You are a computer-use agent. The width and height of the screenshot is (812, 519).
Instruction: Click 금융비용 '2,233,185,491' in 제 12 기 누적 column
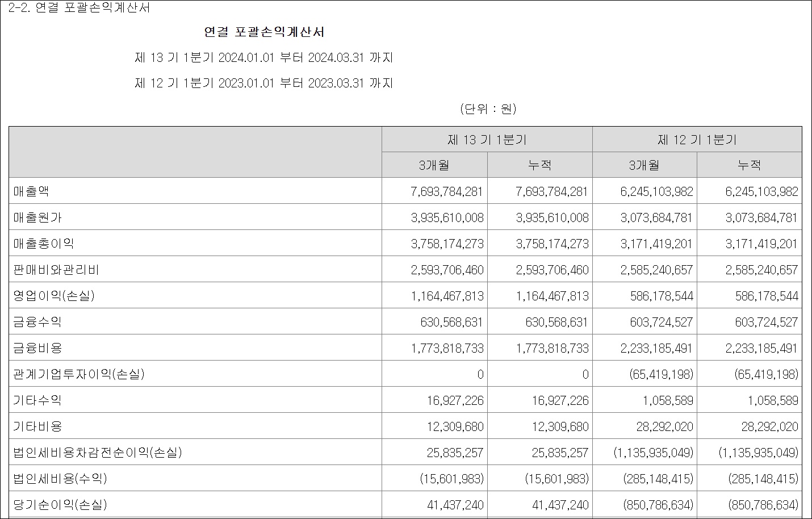[x=761, y=349]
